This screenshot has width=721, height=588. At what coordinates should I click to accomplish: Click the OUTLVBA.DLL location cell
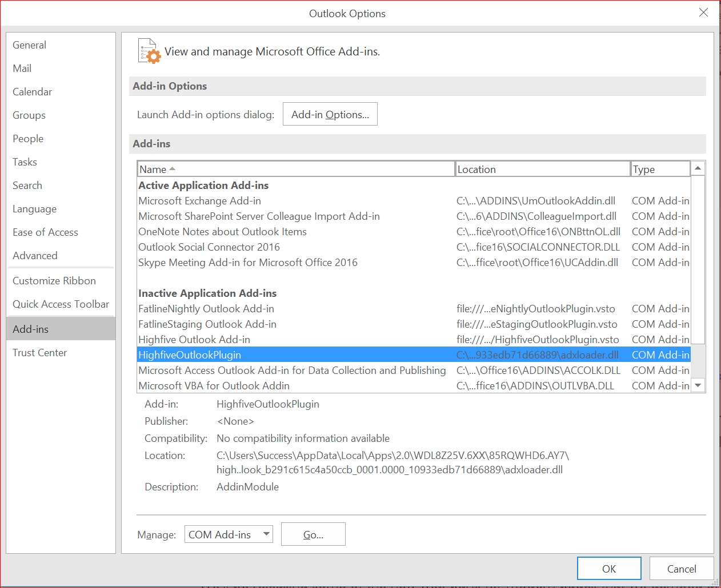tap(535, 386)
